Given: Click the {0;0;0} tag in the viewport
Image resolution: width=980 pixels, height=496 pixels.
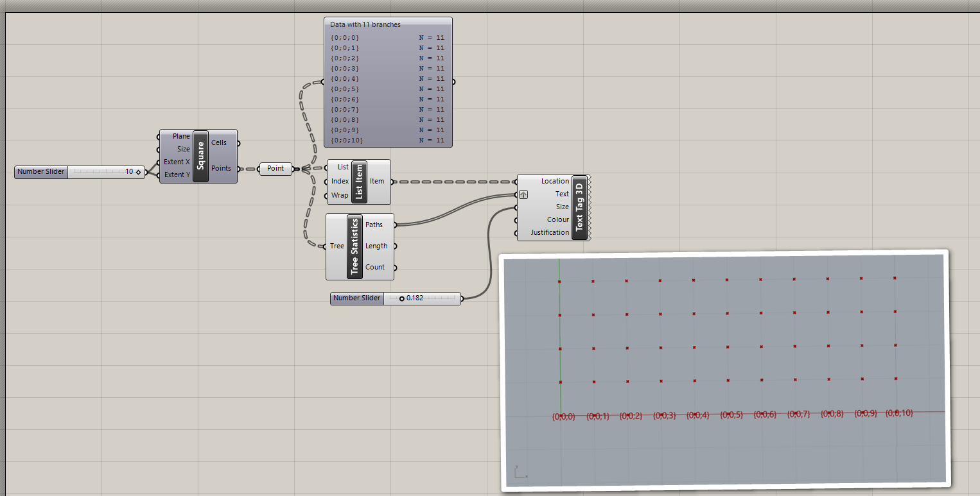Looking at the screenshot, I should tap(564, 417).
